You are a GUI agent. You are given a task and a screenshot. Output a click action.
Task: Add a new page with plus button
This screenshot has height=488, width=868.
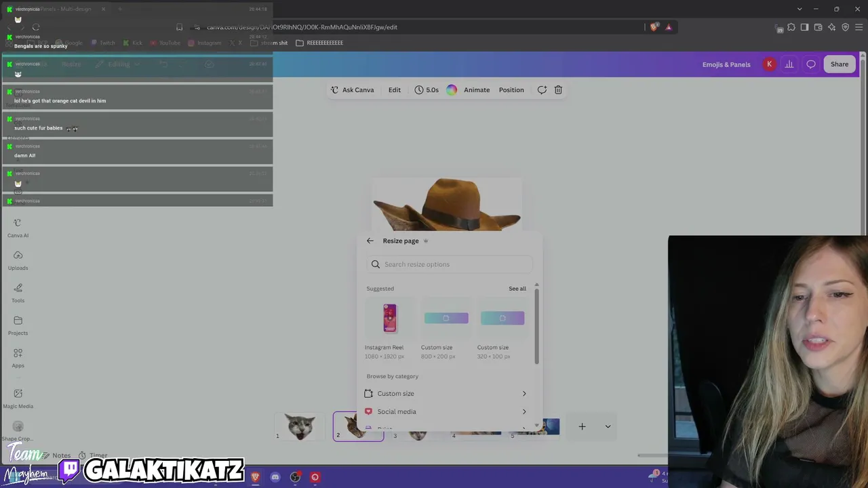[x=582, y=426]
